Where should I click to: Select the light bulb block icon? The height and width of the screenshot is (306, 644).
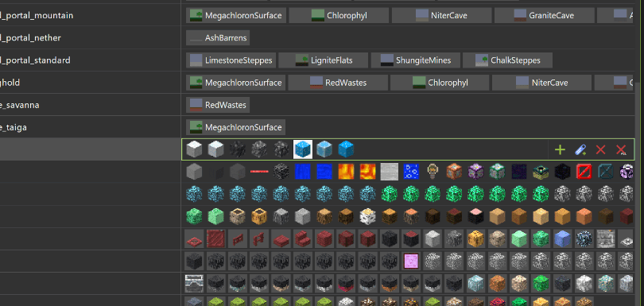(x=432, y=172)
